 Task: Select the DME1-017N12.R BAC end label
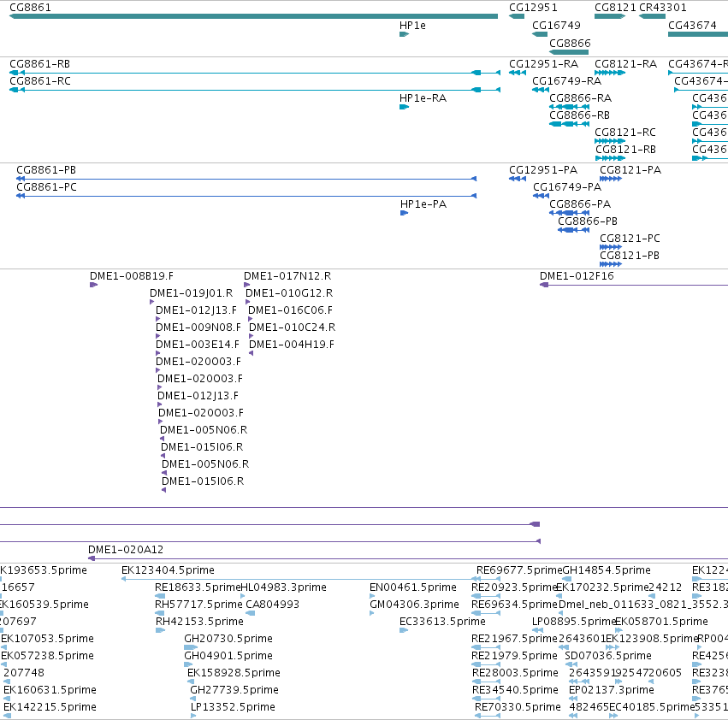coord(287,276)
